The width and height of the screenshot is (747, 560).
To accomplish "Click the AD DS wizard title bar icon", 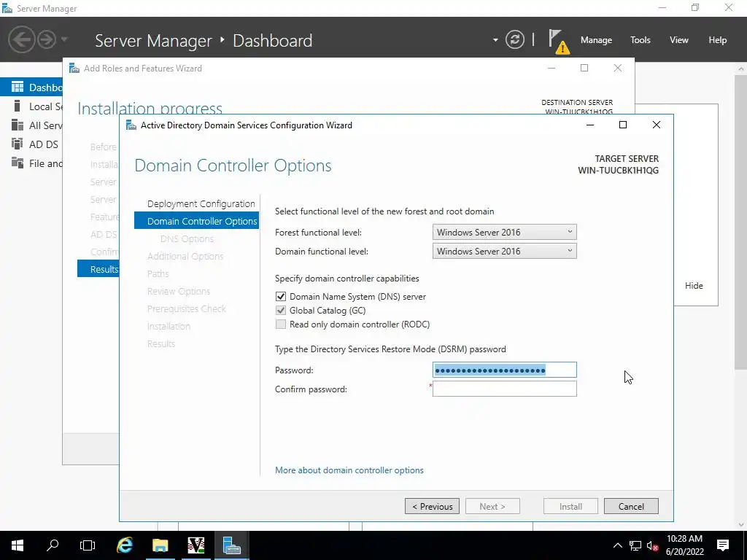I will (131, 125).
